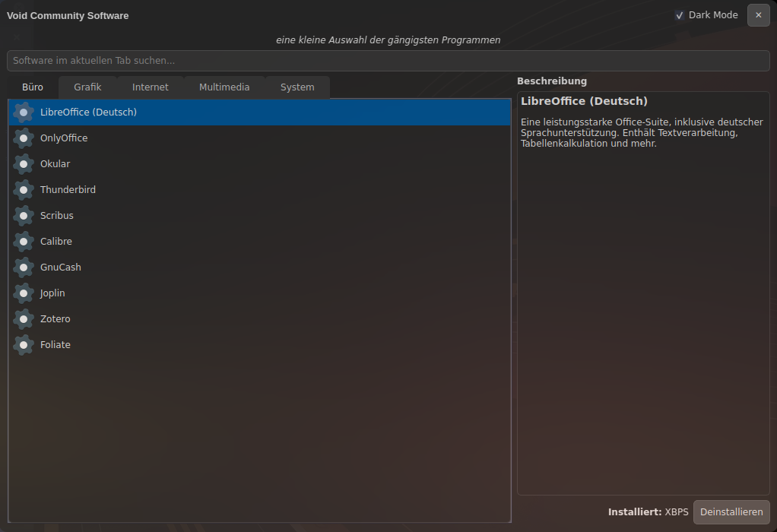Click the LibreOffice description text area
This screenshot has width=777, height=532.
tap(642, 304)
